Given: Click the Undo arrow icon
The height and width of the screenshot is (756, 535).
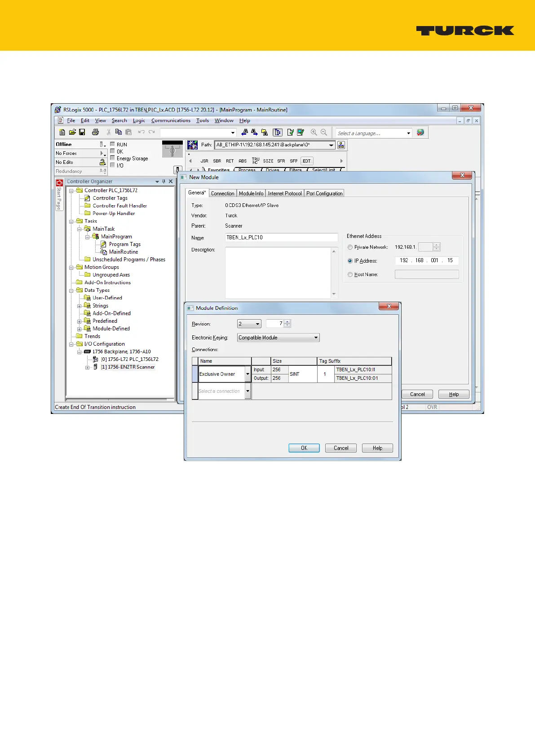Looking at the screenshot, I should point(141,132).
